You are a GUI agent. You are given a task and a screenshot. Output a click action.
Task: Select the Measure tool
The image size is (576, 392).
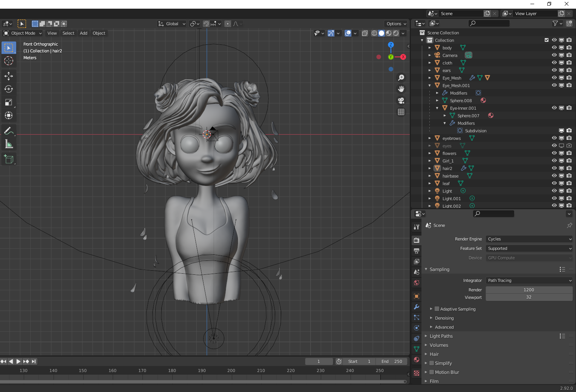coord(9,144)
